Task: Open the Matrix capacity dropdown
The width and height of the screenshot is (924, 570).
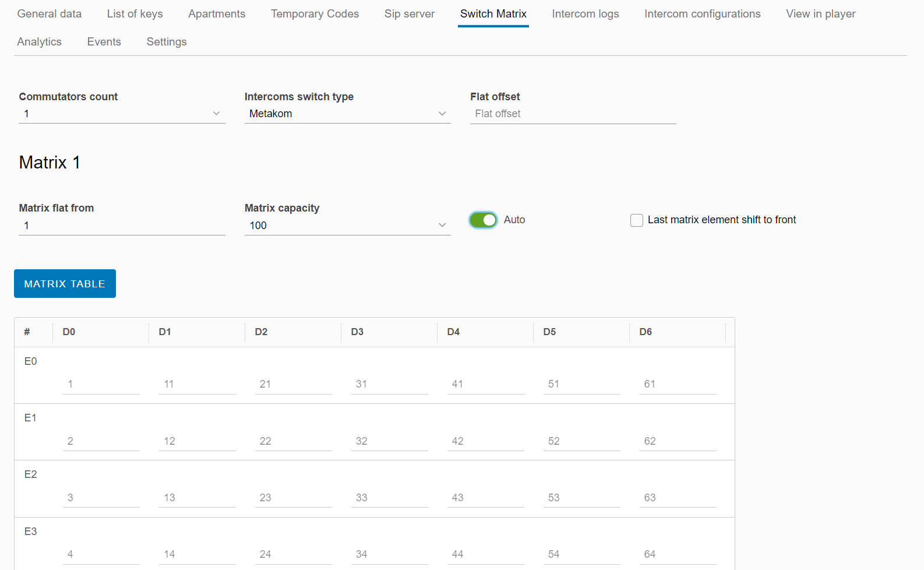Action: click(347, 226)
